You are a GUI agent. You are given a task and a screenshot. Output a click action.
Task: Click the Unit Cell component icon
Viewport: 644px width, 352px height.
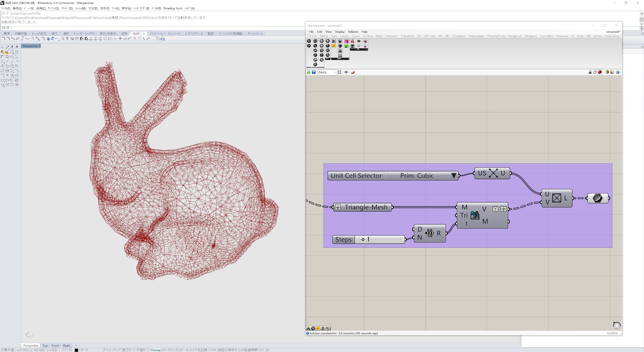point(493,173)
